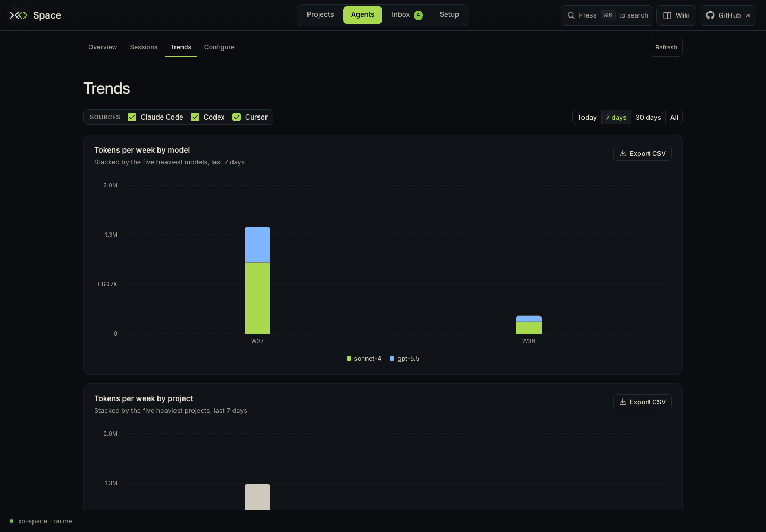The width and height of the screenshot is (766, 532).
Task: Click the GitHub external link arrow
Action: click(x=747, y=15)
